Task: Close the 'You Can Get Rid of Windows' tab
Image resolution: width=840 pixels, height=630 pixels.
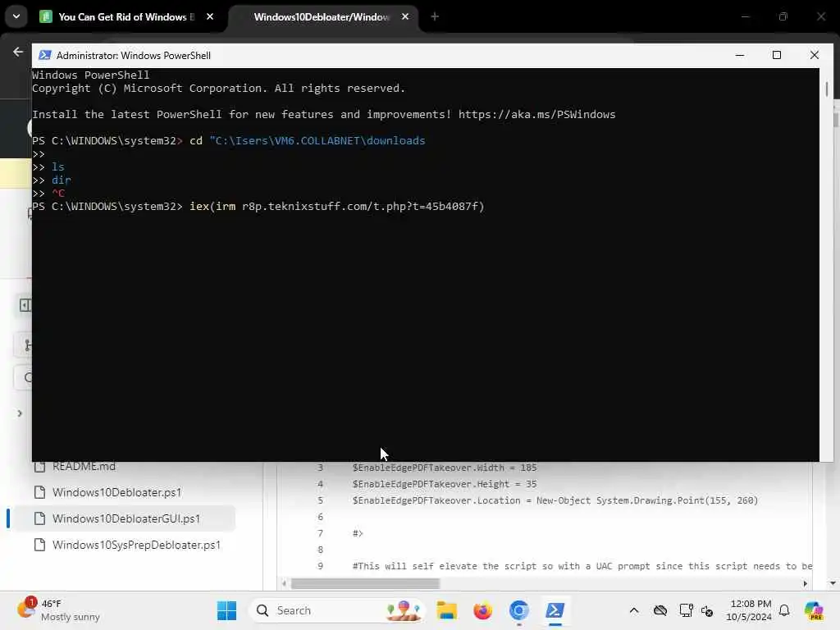Action: 210,16
